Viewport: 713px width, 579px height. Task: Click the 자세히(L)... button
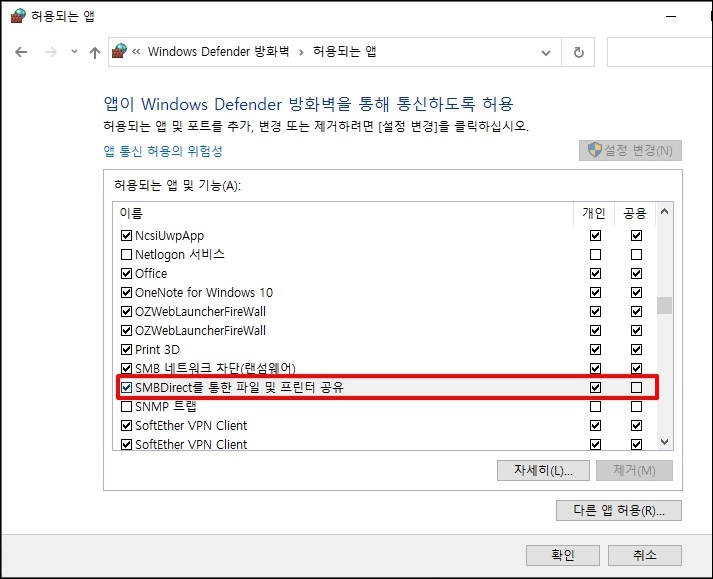543,470
